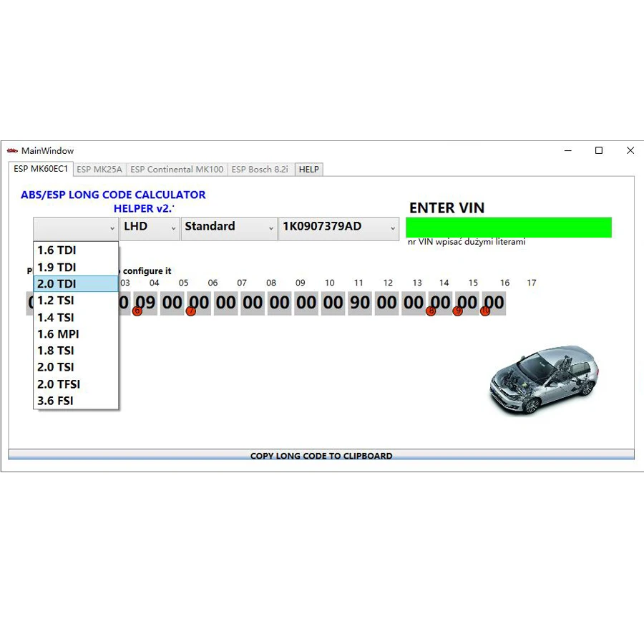Click the byte index label 09
The image size is (644, 644).
[301, 283]
